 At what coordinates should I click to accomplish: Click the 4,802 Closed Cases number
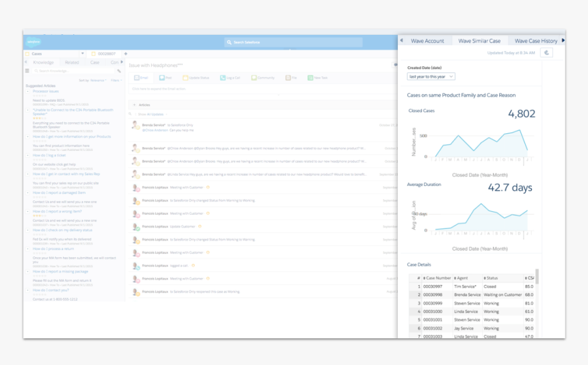[x=522, y=113]
